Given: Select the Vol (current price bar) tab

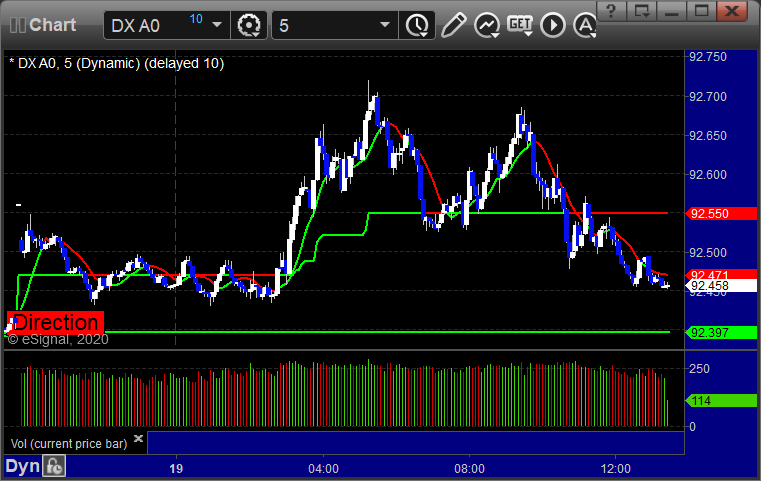Looking at the screenshot, I should (x=69, y=444).
